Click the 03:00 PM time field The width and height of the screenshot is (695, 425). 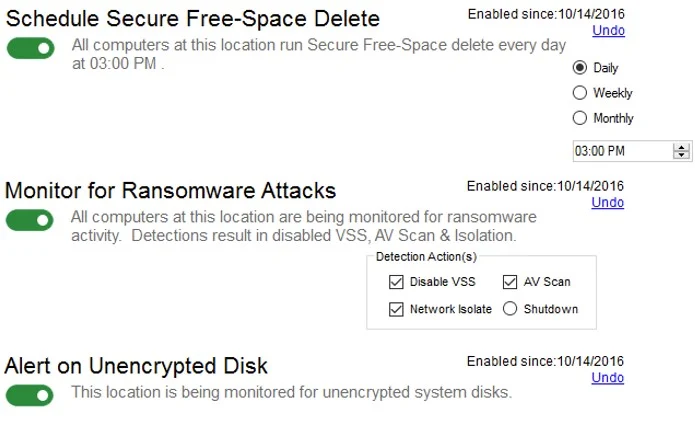pyautogui.click(x=620, y=152)
